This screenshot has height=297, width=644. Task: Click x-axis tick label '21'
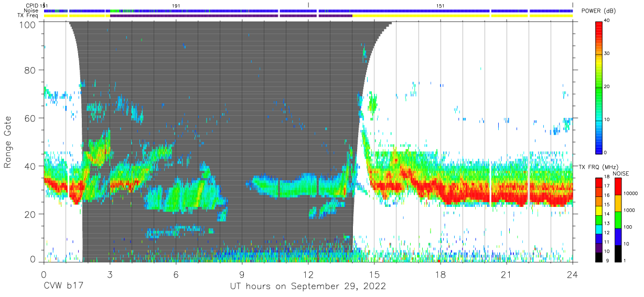pos(507,274)
